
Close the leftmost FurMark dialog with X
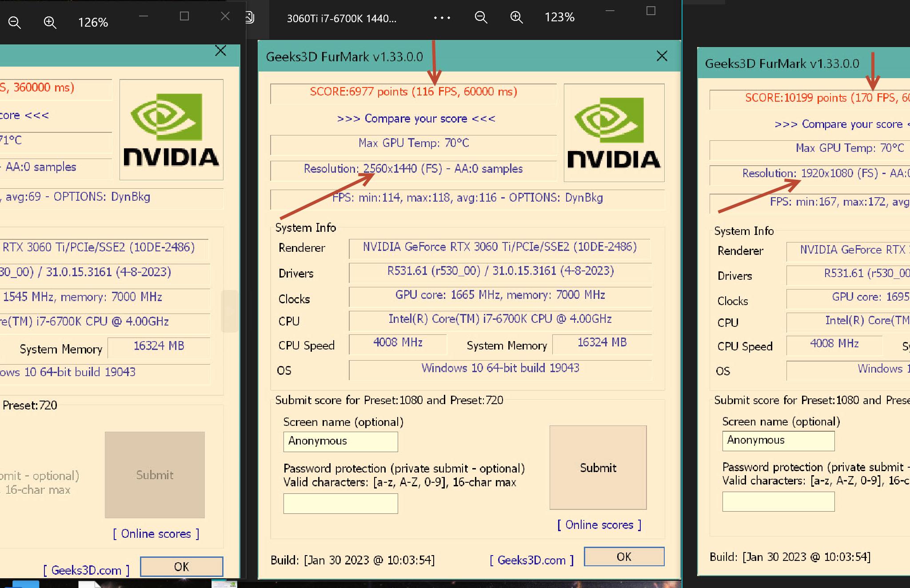click(220, 51)
